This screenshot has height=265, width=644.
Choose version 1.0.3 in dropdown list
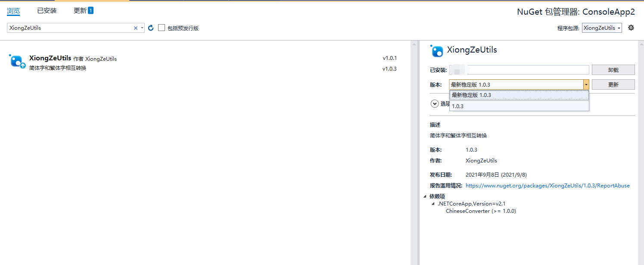point(519,106)
